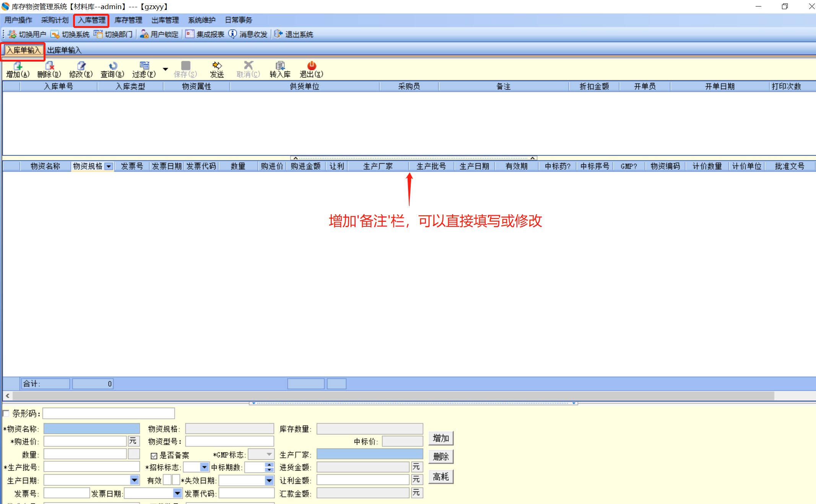Image resolution: width=816 pixels, height=504 pixels.
Task: Click the 物资名称 input field
Action: click(x=91, y=429)
